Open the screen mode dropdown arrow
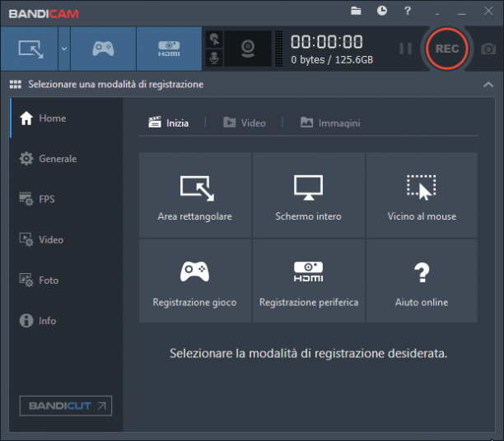The height and width of the screenshot is (441, 504). click(64, 49)
